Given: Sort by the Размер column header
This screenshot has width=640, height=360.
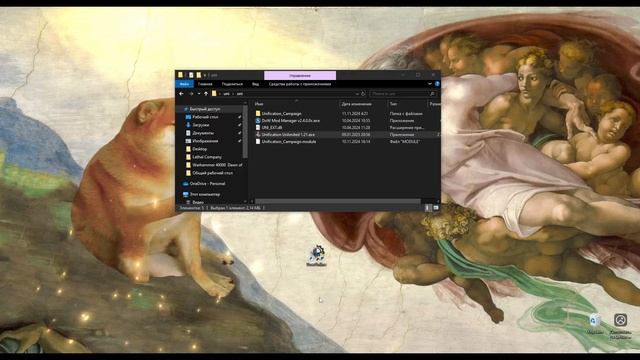Looking at the screenshot, I should [x=434, y=104].
